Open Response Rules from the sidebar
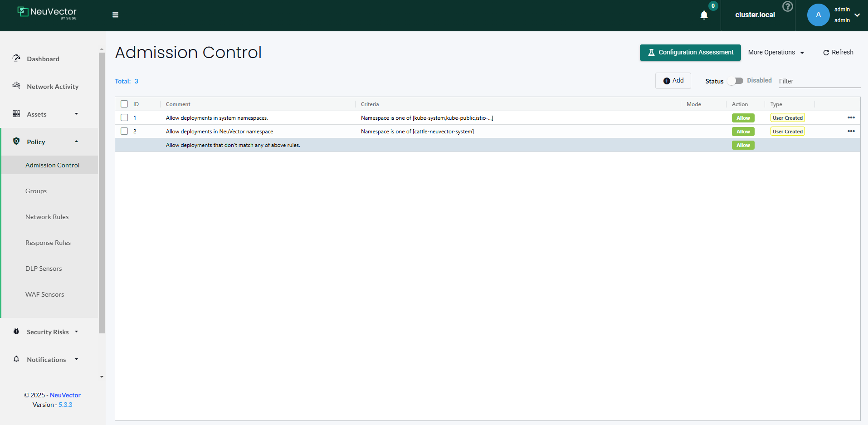 click(x=48, y=243)
